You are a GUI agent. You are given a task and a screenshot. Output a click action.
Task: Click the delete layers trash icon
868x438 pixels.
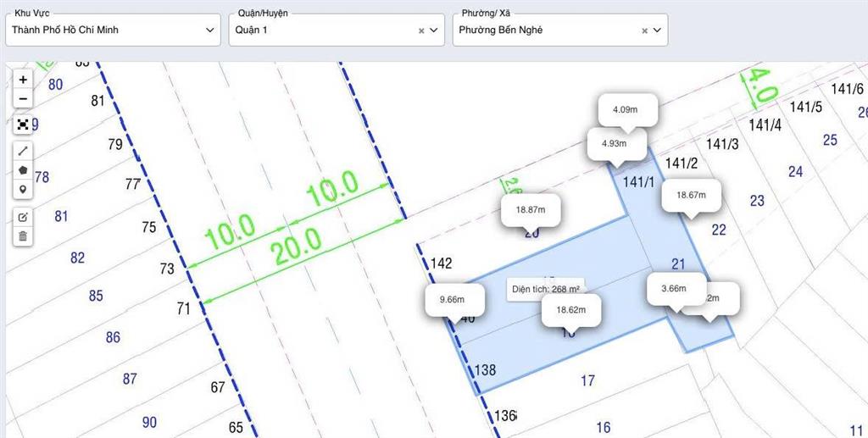[23, 236]
